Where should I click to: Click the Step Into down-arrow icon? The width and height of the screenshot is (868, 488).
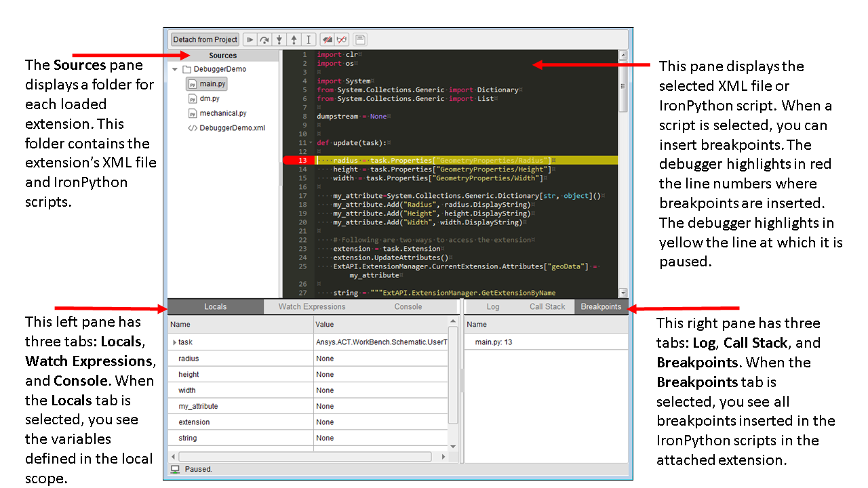click(x=279, y=40)
